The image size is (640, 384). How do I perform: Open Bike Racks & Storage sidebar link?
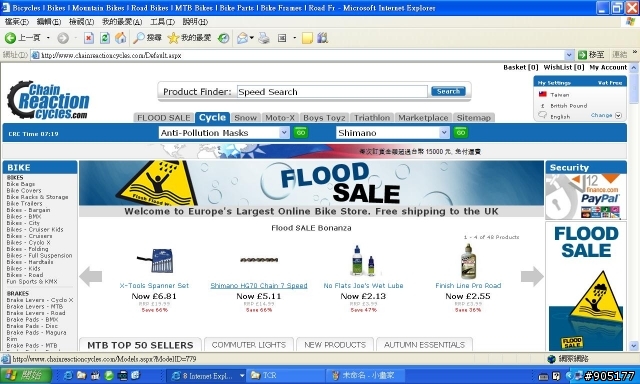click(37, 197)
